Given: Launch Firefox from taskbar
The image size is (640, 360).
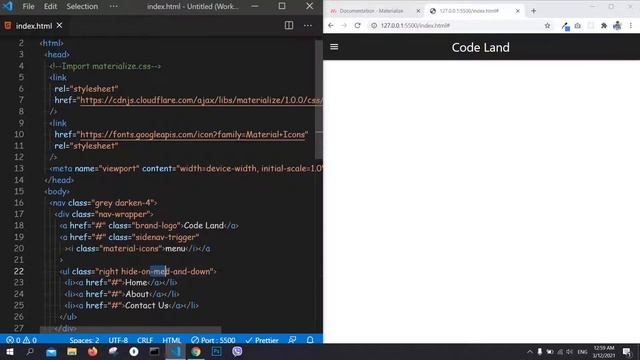Looking at the screenshot, I should (x=93, y=352).
